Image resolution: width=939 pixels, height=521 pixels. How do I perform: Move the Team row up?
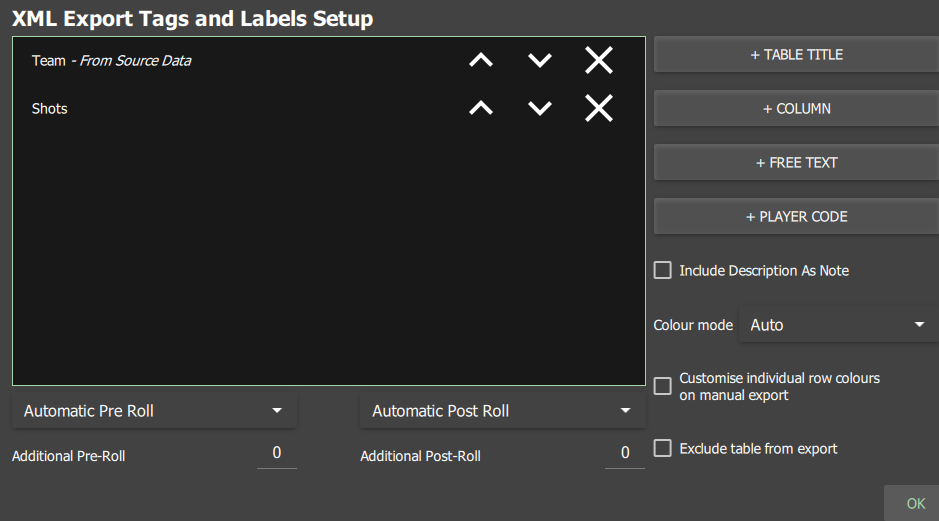[481, 60]
